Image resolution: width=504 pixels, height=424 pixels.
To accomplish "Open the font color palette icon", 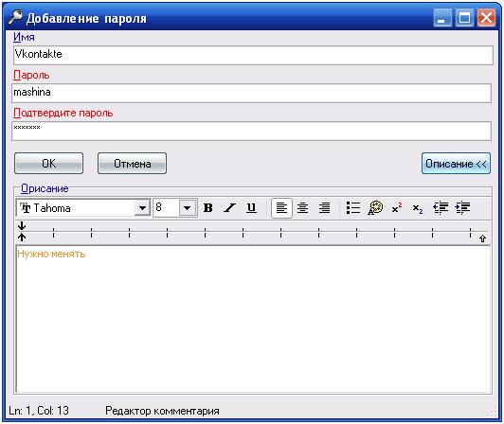I will [375, 208].
